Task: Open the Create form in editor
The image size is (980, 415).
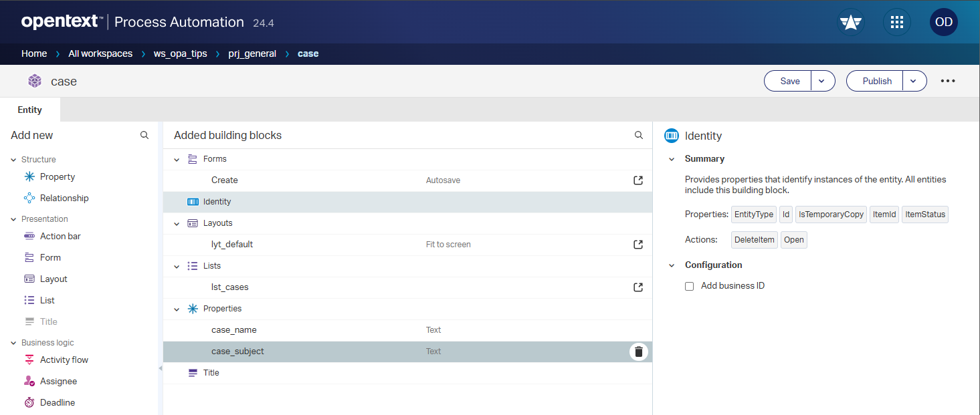Action: pyautogui.click(x=638, y=180)
